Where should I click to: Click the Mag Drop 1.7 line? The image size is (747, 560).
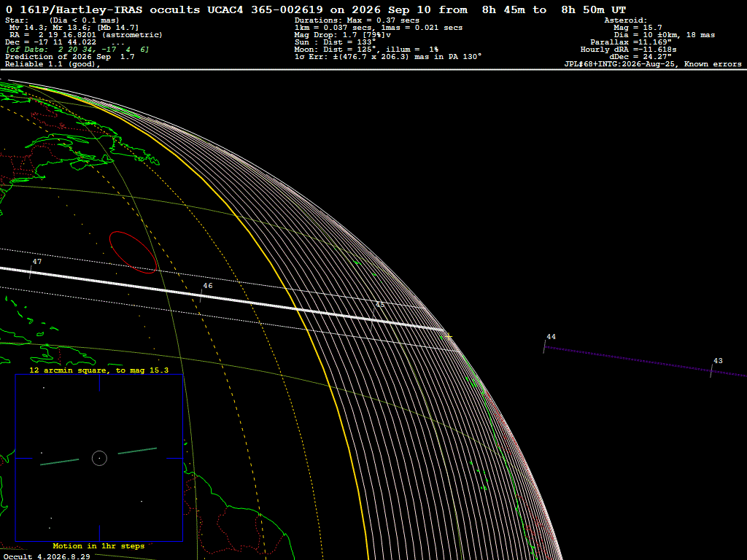(x=343, y=35)
